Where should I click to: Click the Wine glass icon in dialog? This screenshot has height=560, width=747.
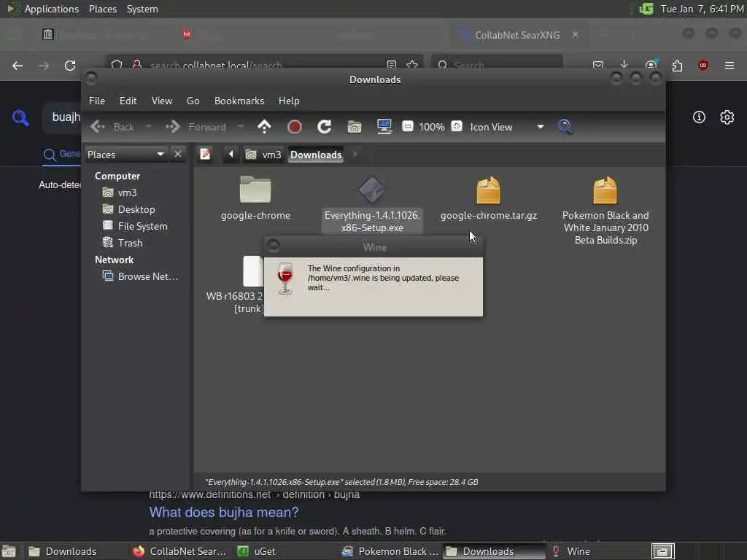pyautogui.click(x=285, y=279)
